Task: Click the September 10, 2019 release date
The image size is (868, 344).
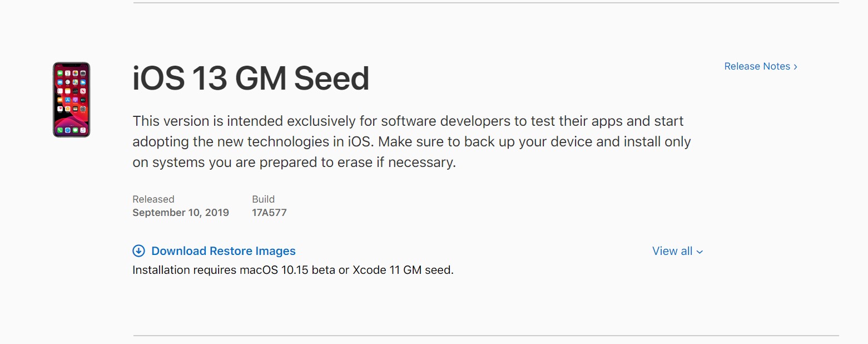Action: (180, 213)
